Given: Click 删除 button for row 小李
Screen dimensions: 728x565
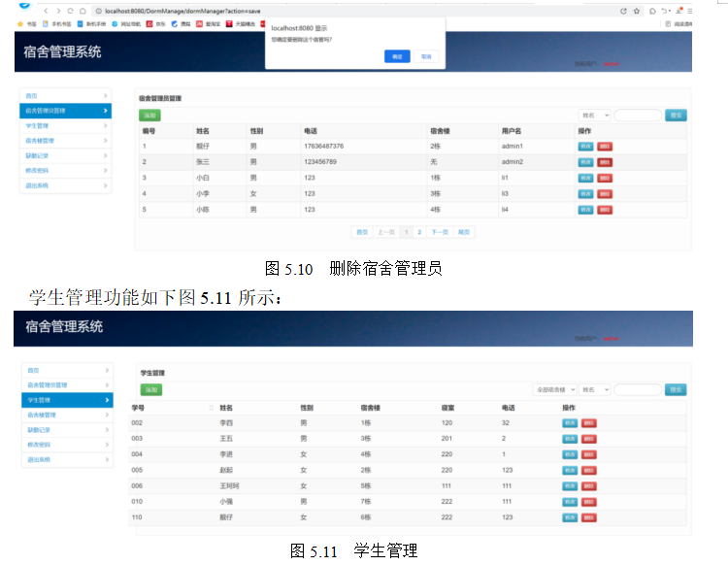Looking at the screenshot, I should click(605, 193).
